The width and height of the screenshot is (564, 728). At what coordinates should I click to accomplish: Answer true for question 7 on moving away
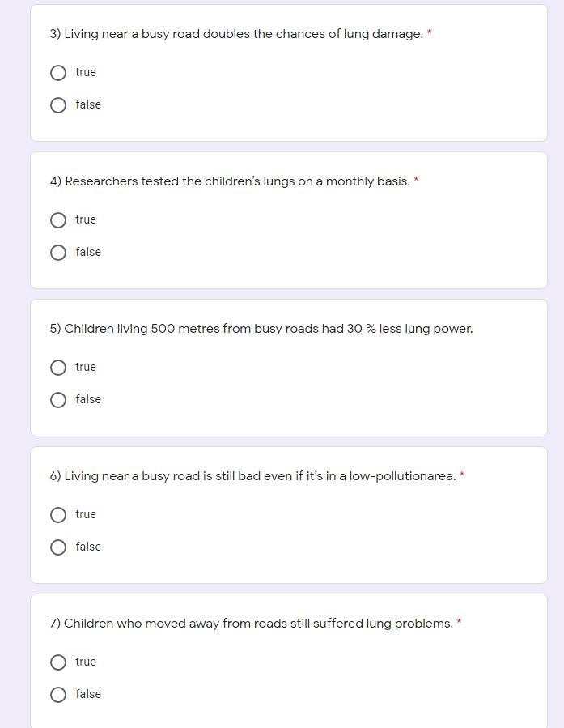tap(58, 662)
